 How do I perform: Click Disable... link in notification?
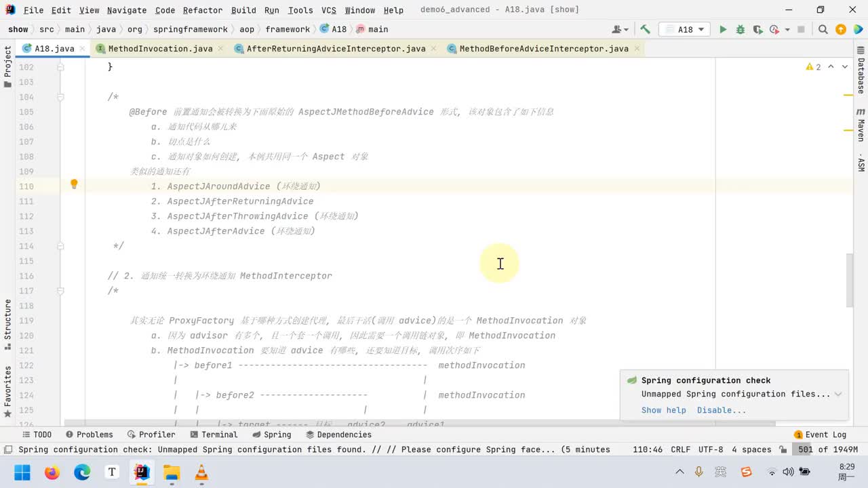722,410
